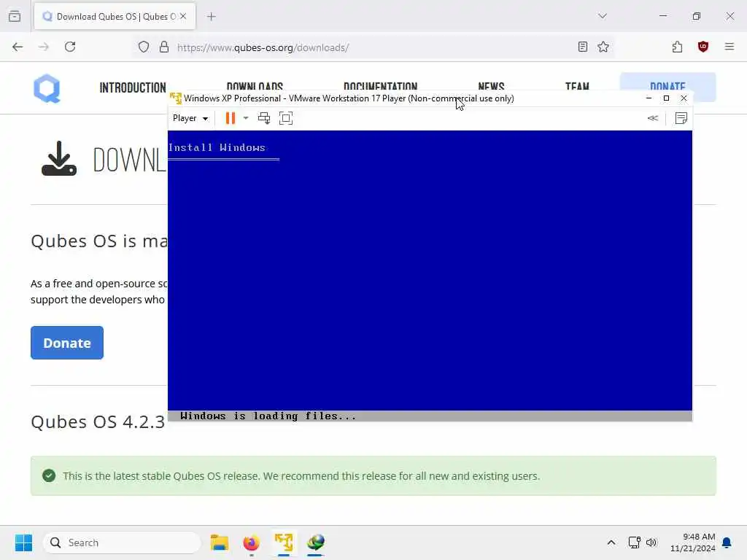Screen dimensions: 747x560
Task: Open the notifications bell
Action: [x=727, y=542]
